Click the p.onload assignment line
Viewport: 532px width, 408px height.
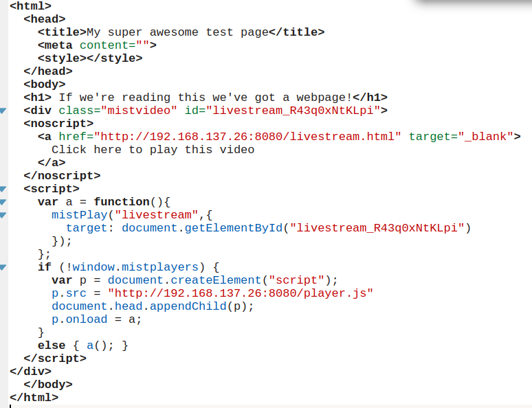tap(96, 319)
